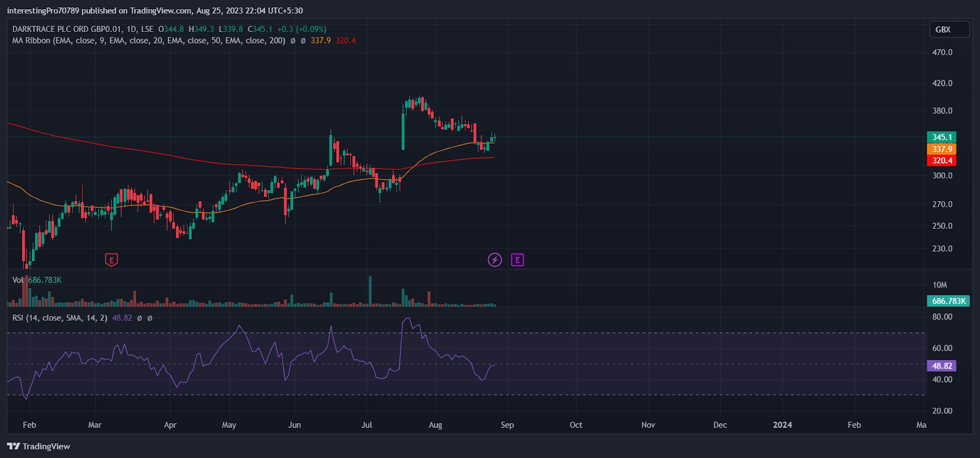Click the Vol indicator legend label
980x458 pixels.
(18, 280)
